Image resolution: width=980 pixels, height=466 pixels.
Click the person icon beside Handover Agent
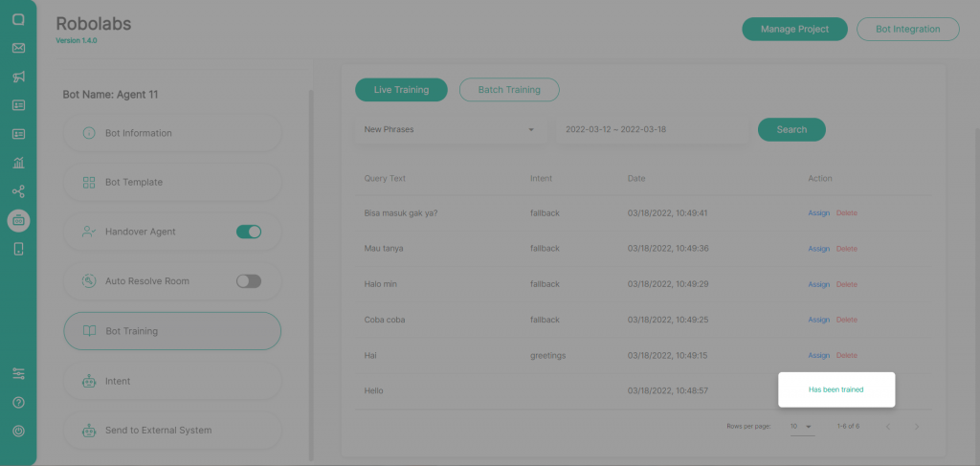(x=89, y=232)
